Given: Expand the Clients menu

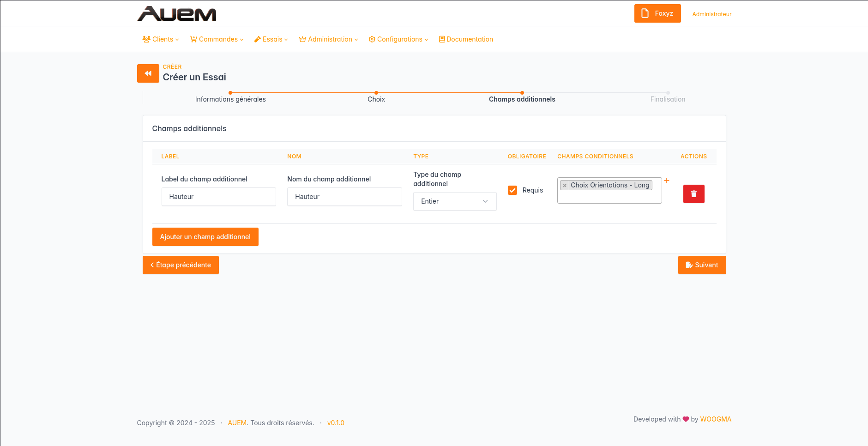Looking at the screenshot, I should coord(161,39).
